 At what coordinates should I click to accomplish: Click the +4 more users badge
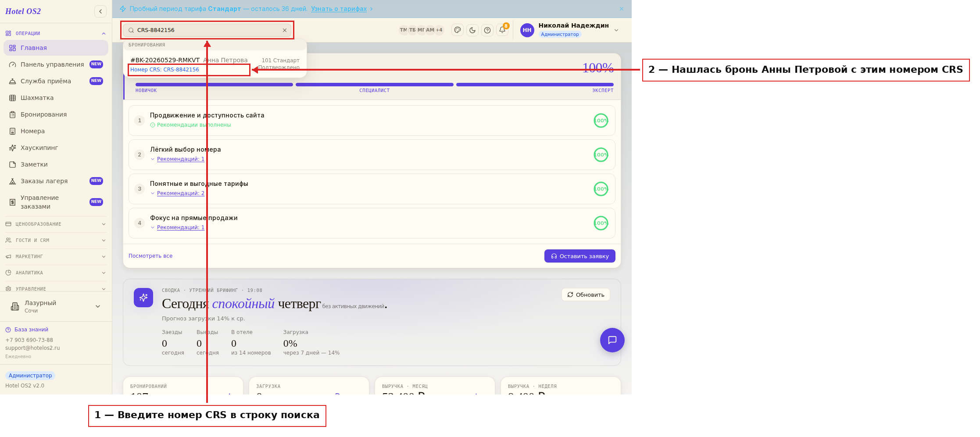click(439, 30)
